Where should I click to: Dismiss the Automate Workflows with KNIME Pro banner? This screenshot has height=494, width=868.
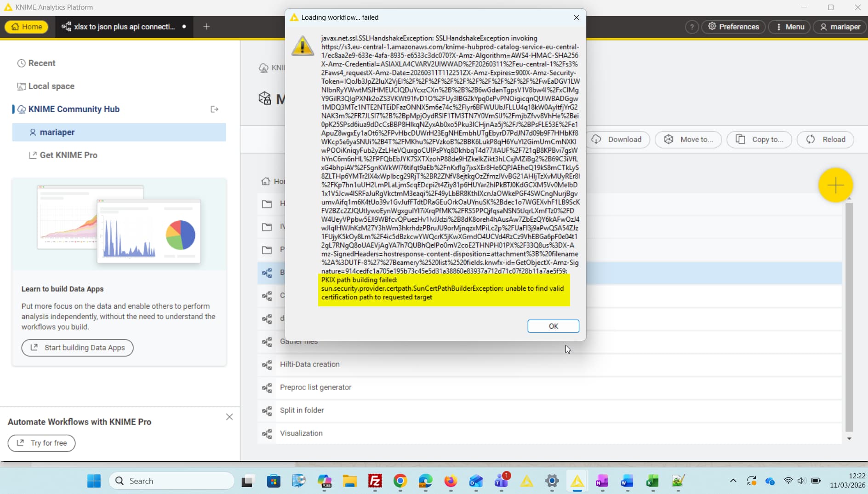click(x=229, y=417)
